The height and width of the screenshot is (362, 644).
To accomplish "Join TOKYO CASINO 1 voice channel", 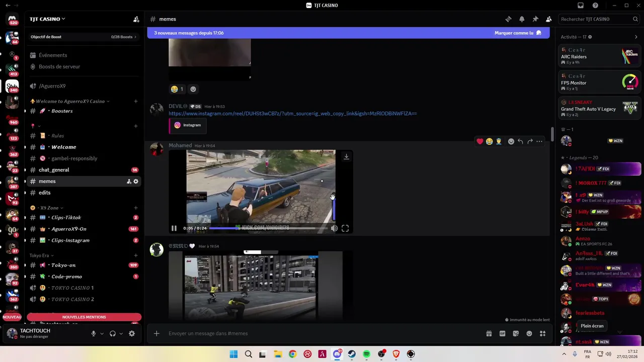I will coord(84,288).
